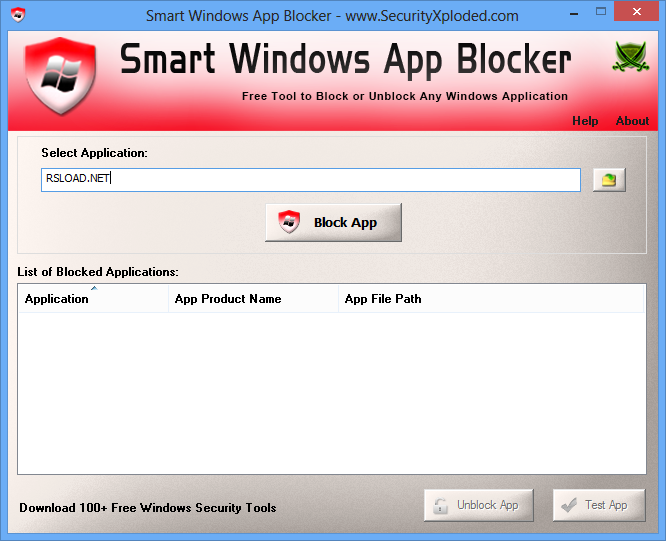Image resolution: width=666 pixels, height=541 pixels.
Task: Click the Unblock App button
Action: pyautogui.click(x=479, y=505)
